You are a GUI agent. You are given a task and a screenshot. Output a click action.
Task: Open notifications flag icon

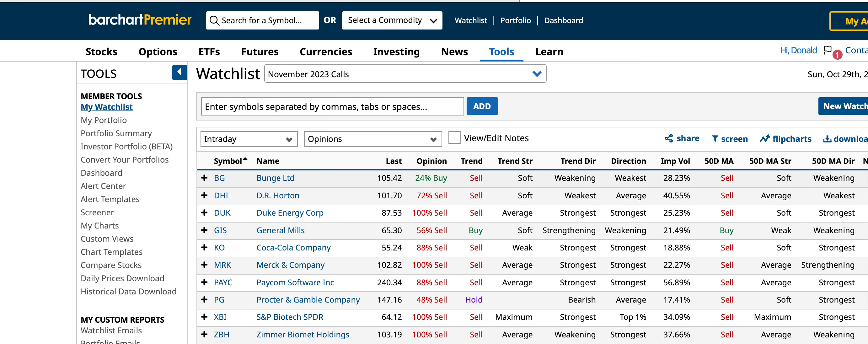[x=828, y=50]
